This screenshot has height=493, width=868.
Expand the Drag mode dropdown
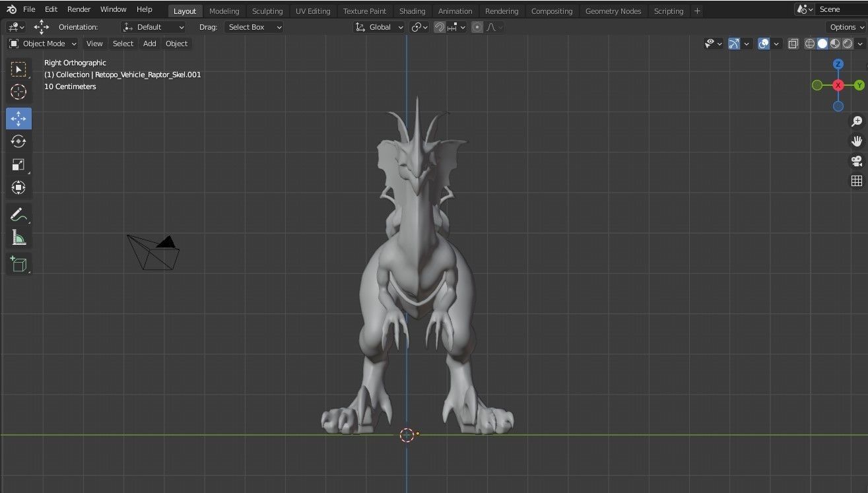click(254, 27)
